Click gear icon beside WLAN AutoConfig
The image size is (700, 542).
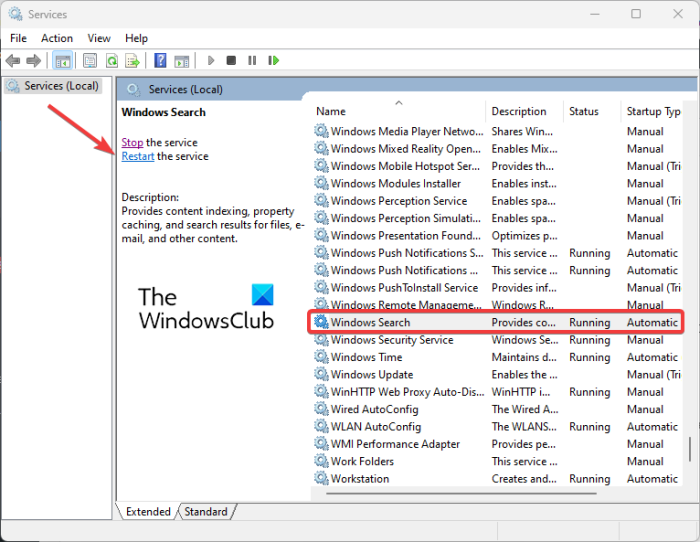point(321,426)
